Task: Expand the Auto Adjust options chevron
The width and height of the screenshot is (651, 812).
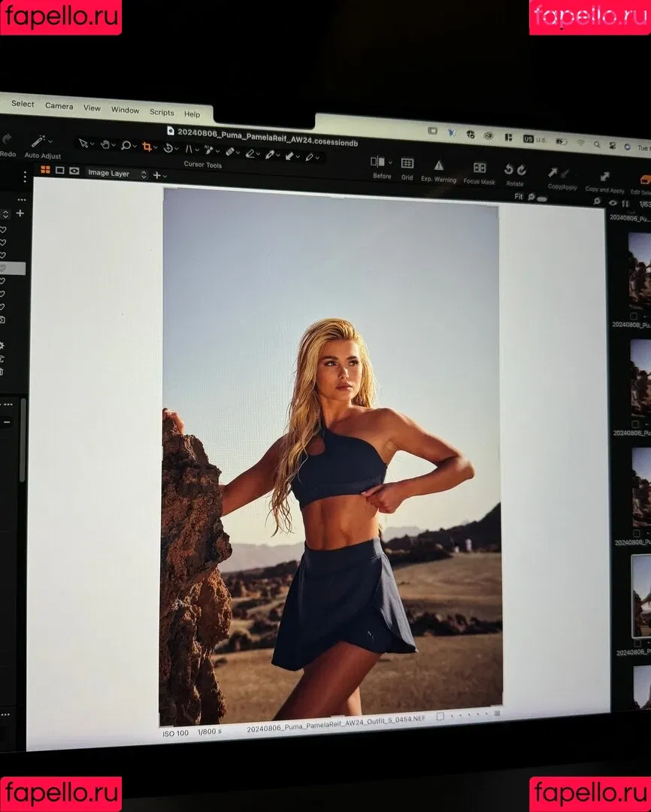Action: [x=50, y=141]
